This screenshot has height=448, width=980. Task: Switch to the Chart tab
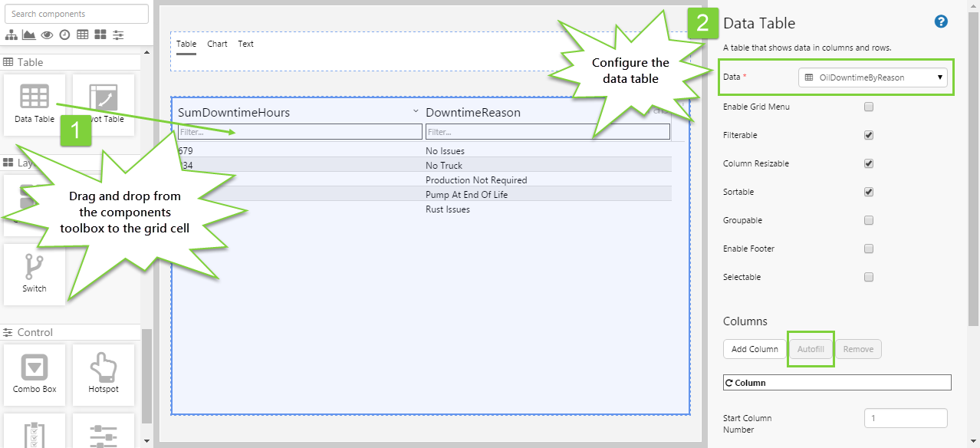(217, 44)
